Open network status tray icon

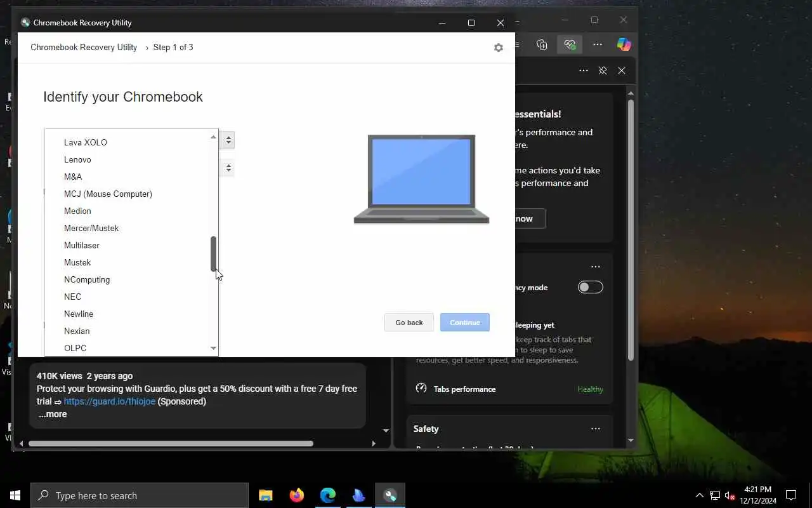pyautogui.click(x=714, y=495)
